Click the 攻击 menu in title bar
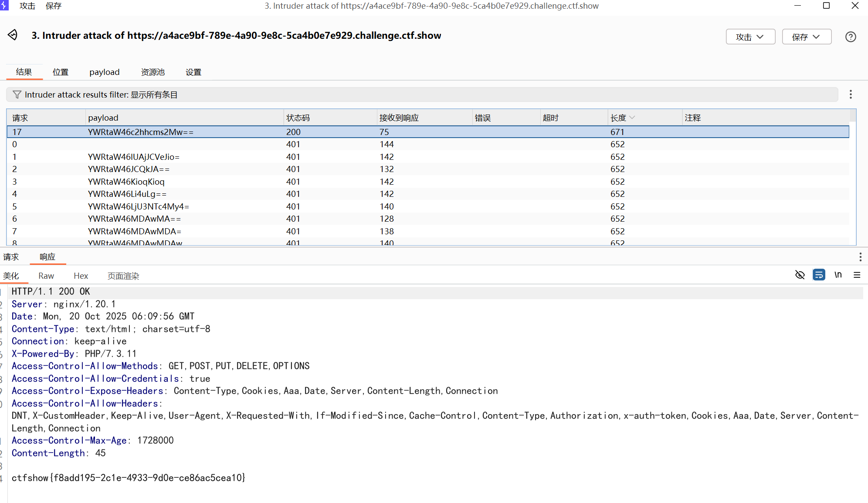This screenshot has width=868, height=503. coord(27,6)
